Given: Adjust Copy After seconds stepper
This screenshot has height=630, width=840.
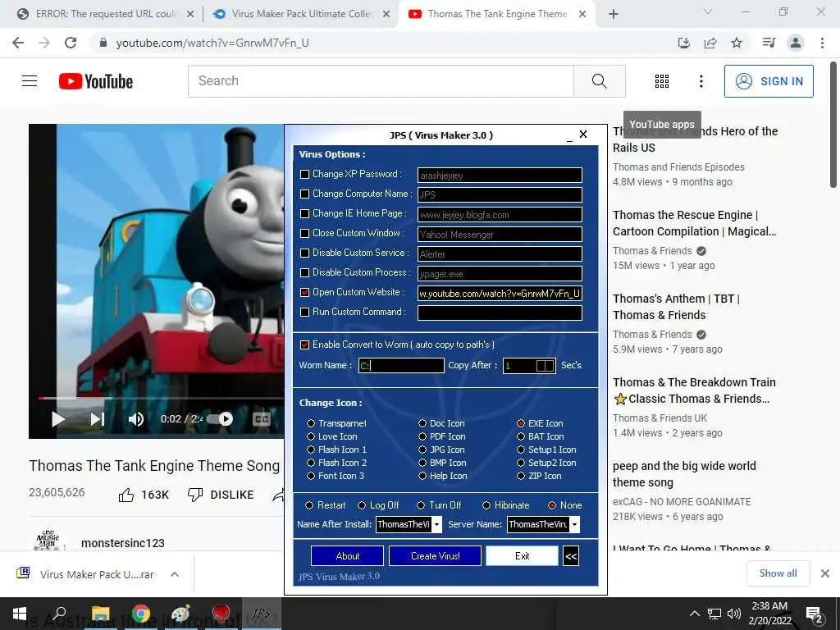Looking at the screenshot, I should [x=545, y=365].
